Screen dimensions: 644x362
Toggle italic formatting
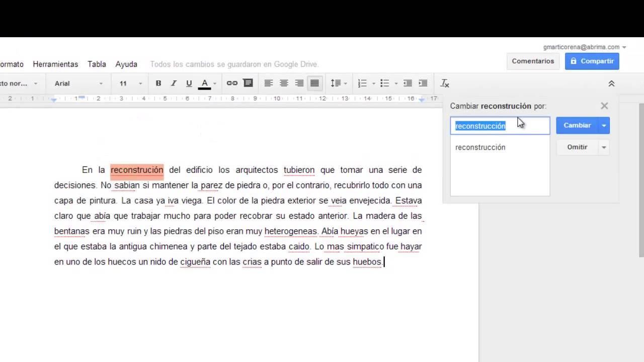tap(173, 83)
